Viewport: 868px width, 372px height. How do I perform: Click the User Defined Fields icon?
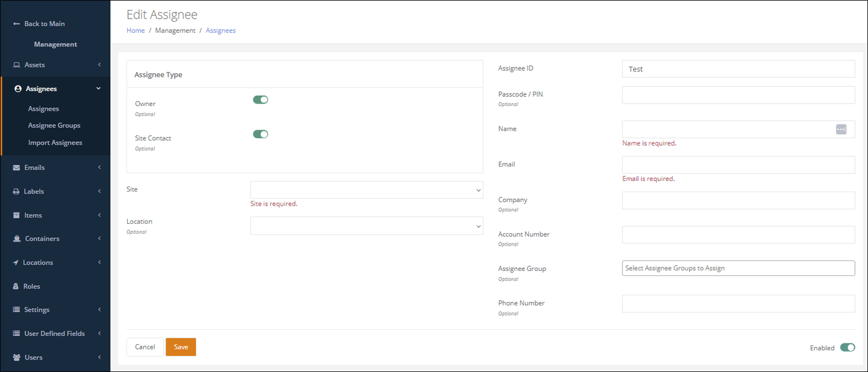tap(17, 334)
